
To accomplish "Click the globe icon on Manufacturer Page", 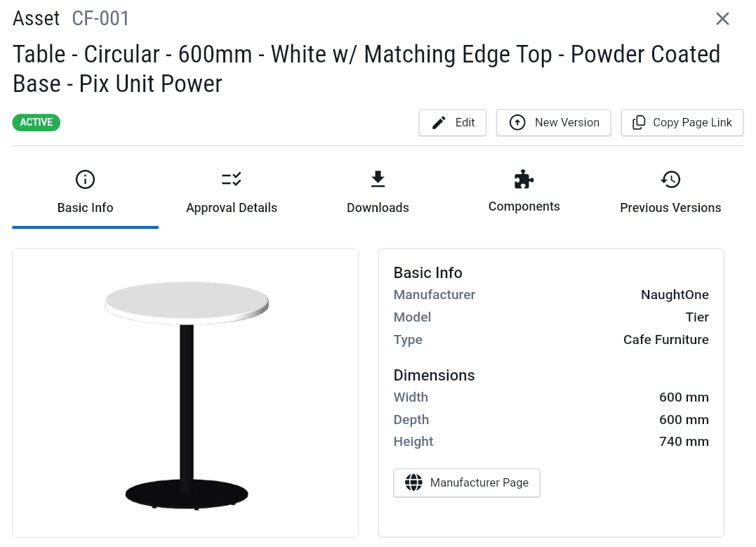I will point(414,483).
